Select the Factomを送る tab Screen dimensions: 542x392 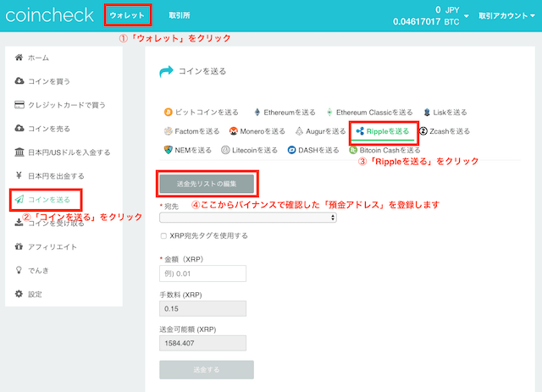coord(192,131)
